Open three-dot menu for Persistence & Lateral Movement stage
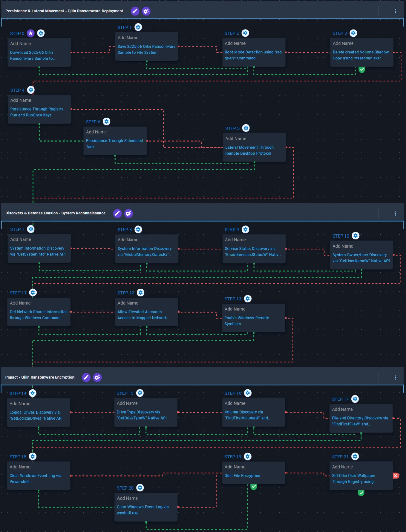406x532 pixels. (396, 11)
